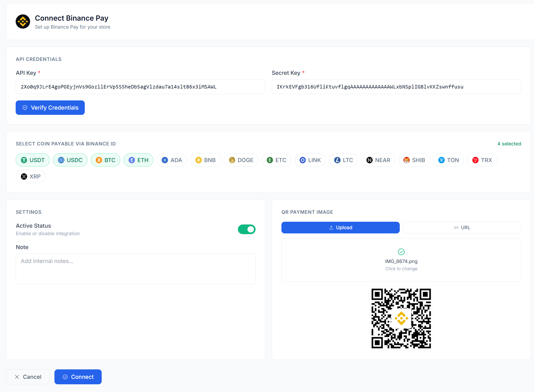
Task: Click Connect to finish setup
Action: tap(78, 377)
